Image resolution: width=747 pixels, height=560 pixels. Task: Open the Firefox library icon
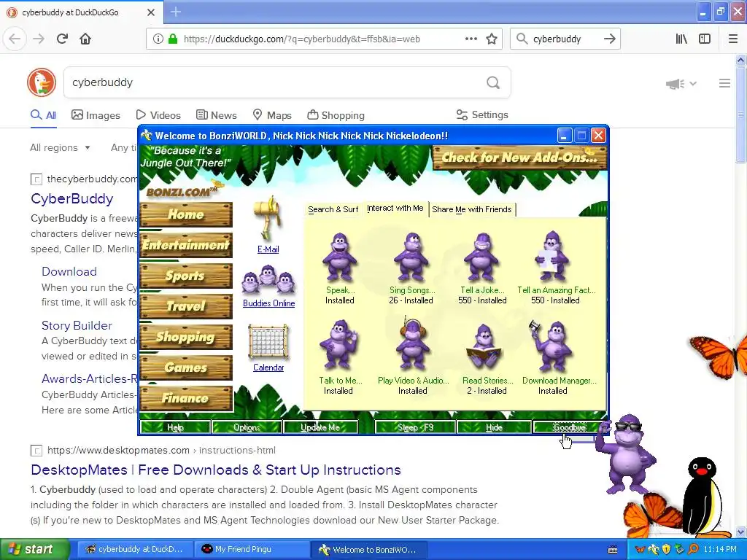click(x=681, y=39)
